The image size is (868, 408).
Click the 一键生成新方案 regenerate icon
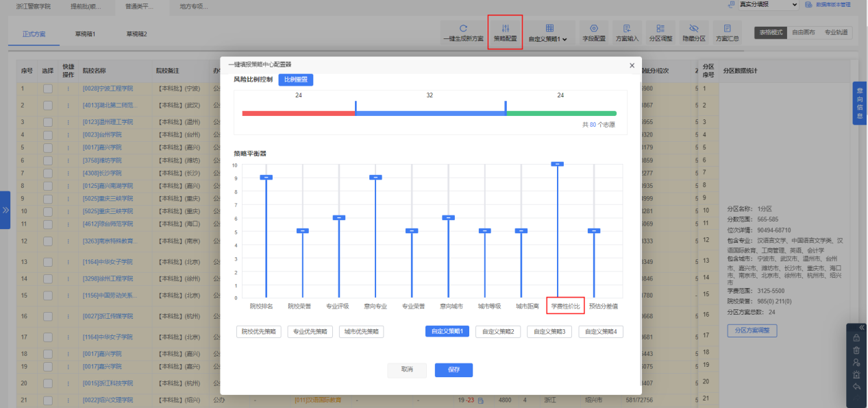click(463, 27)
